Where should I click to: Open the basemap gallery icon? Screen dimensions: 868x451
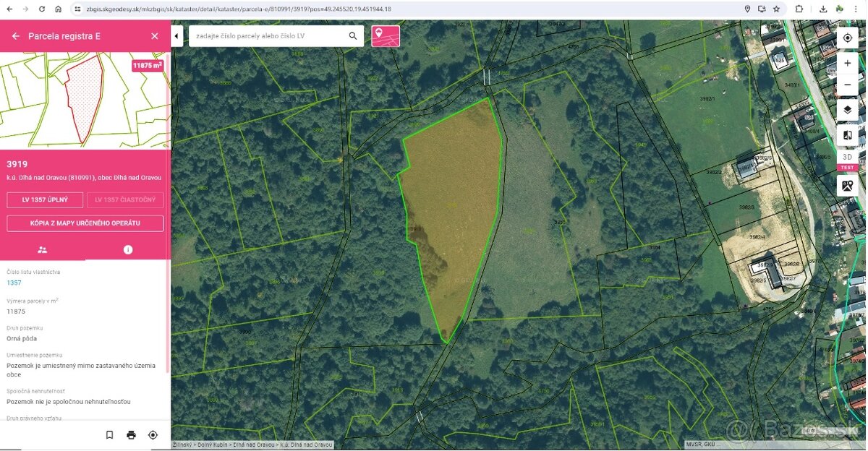click(x=847, y=186)
